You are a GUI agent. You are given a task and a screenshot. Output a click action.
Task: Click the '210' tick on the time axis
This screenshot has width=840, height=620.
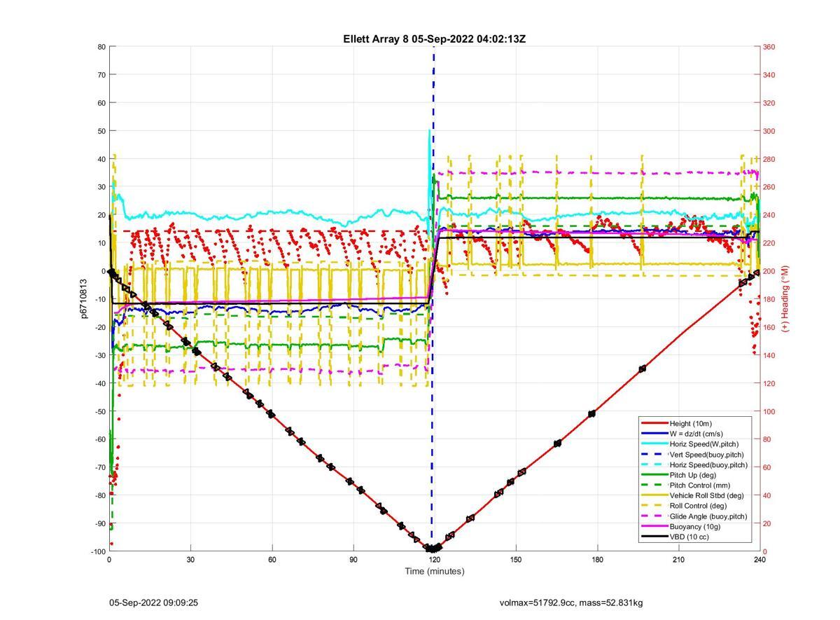click(x=678, y=559)
